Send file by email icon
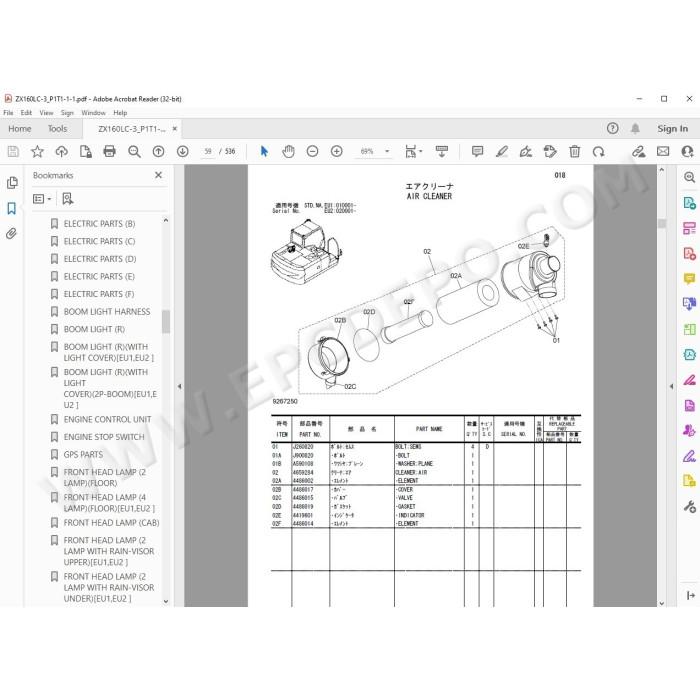 pyautogui.click(x=663, y=152)
